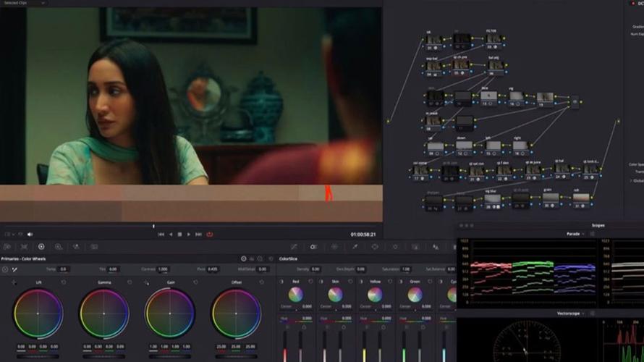The height and width of the screenshot is (362, 644).
Task: Select the vig blur node 26
Action: [x=492, y=200]
